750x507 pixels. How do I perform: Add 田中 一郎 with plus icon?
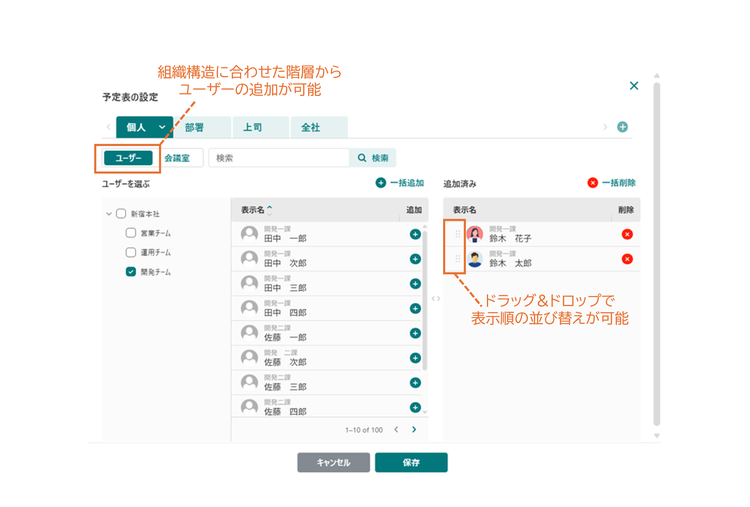click(415, 234)
